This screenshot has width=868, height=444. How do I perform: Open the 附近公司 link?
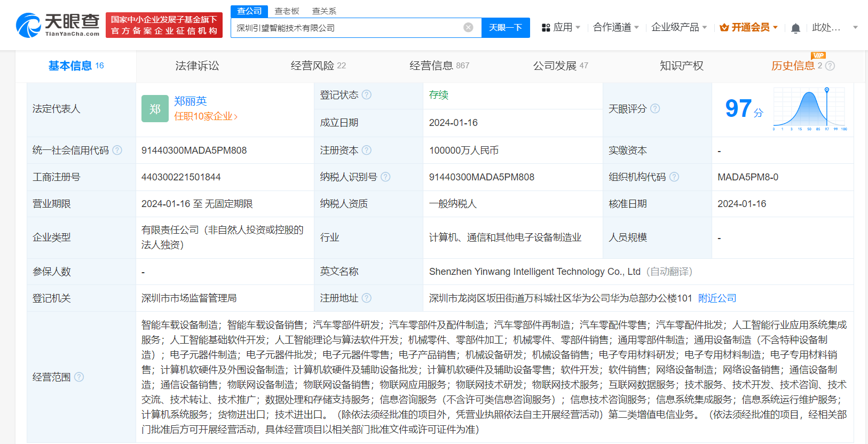point(717,298)
